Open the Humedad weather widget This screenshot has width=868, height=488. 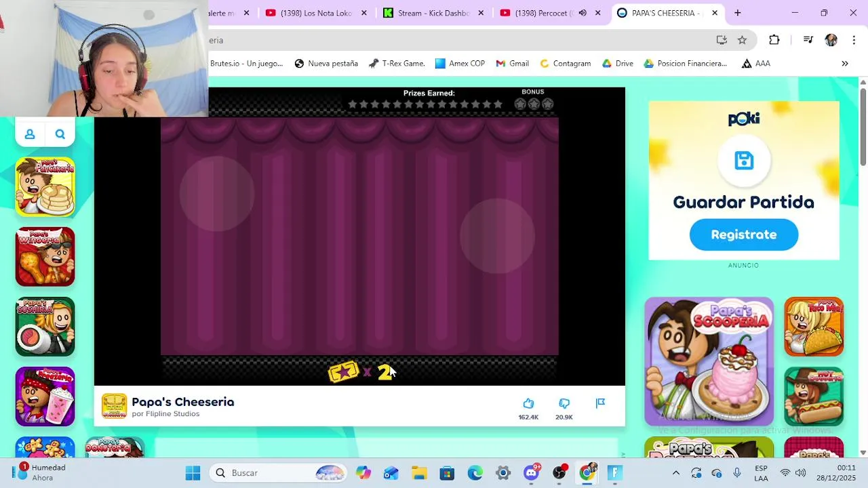(x=41, y=472)
